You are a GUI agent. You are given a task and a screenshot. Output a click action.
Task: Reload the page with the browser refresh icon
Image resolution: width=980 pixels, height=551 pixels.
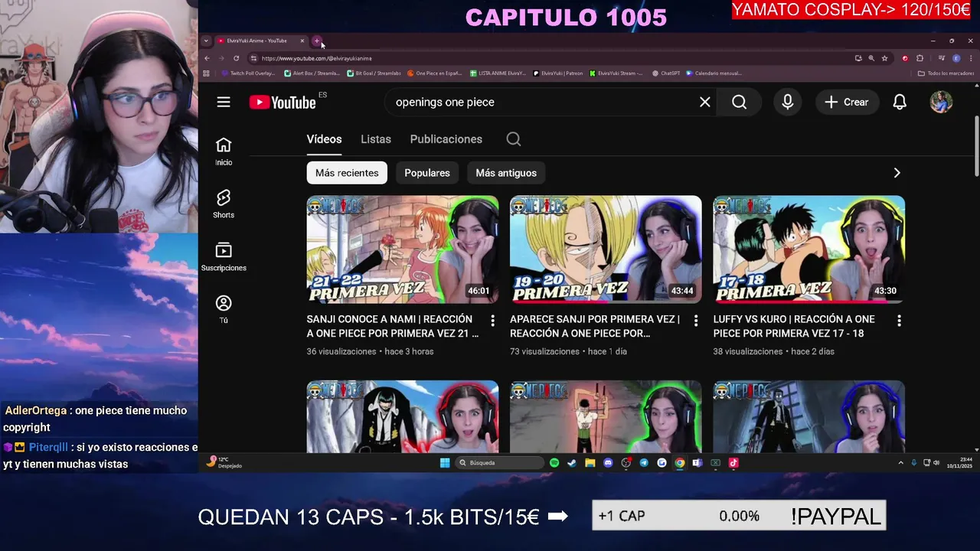point(237,58)
